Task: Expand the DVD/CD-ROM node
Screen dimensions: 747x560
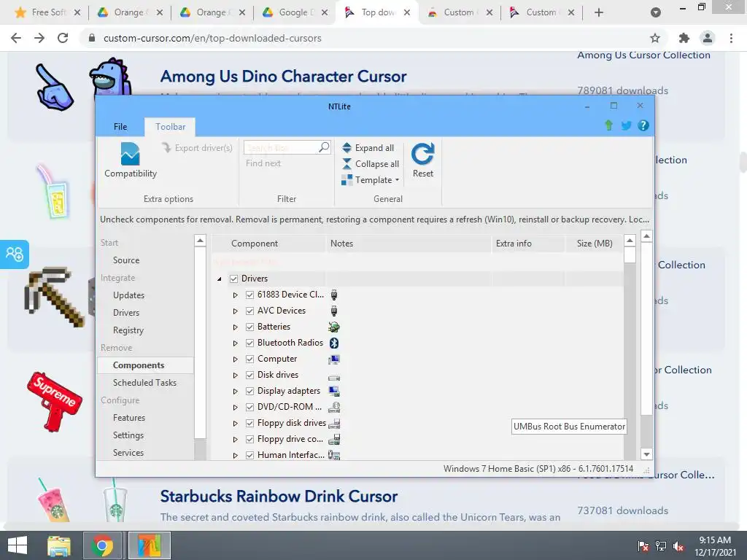Action: pyautogui.click(x=236, y=408)
